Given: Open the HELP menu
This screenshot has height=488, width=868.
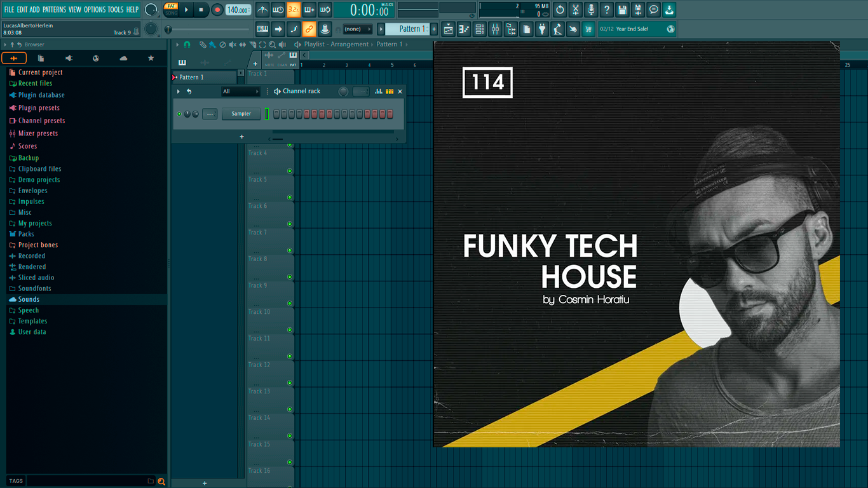Looking at the screenshot, I should click(x=132, y=10).
